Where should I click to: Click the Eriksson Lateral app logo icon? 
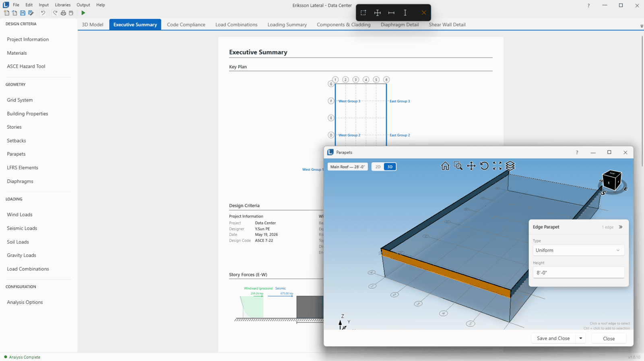[x=6, y=5]
